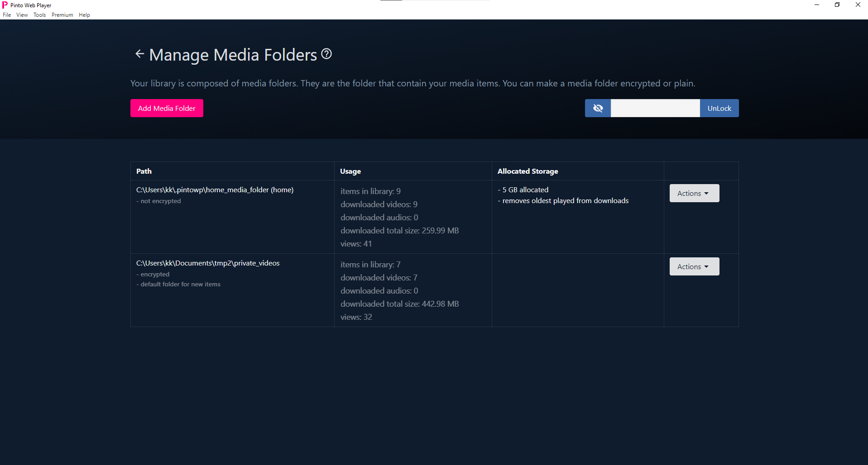Click the UnLock button
The image size is (868, 465).
click(x=719, y=108)
